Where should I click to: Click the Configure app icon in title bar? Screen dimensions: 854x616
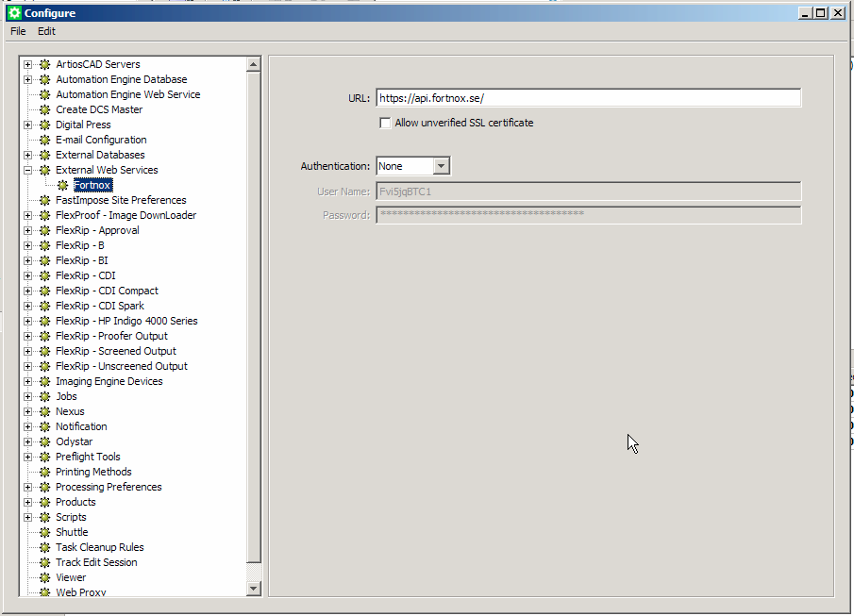14,13
